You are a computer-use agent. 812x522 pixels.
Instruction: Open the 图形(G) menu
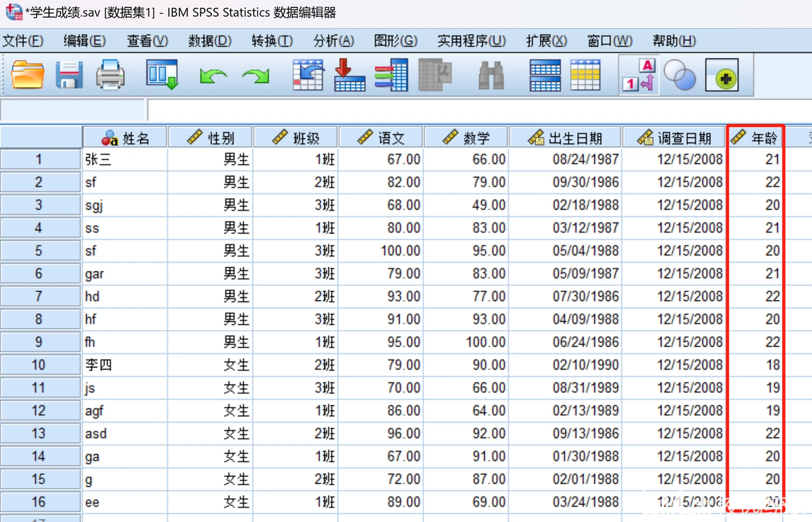(396, 40)
